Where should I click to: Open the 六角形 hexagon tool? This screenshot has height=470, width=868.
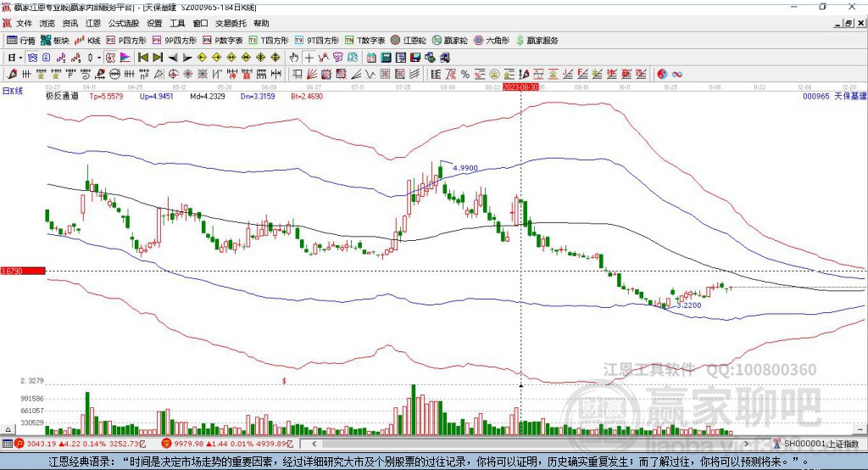tap(492, 41)
